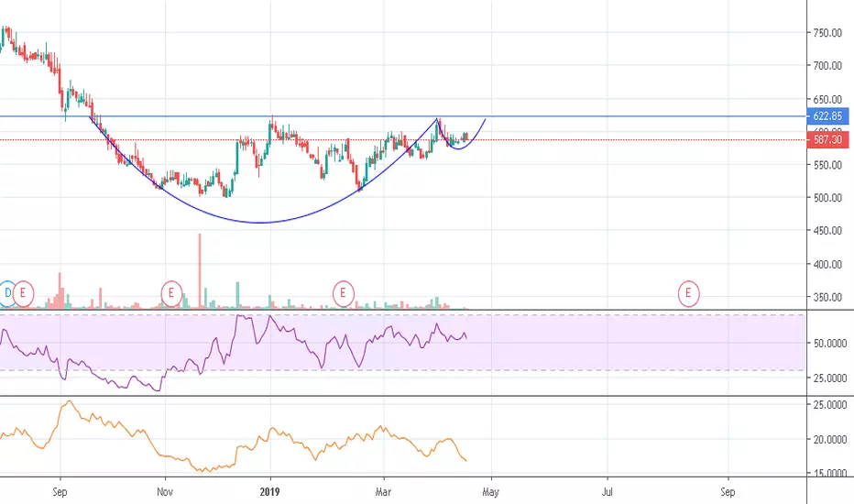Screen dimensions: 854x504
Task: Click the May label on time axis
Action: 490,493
